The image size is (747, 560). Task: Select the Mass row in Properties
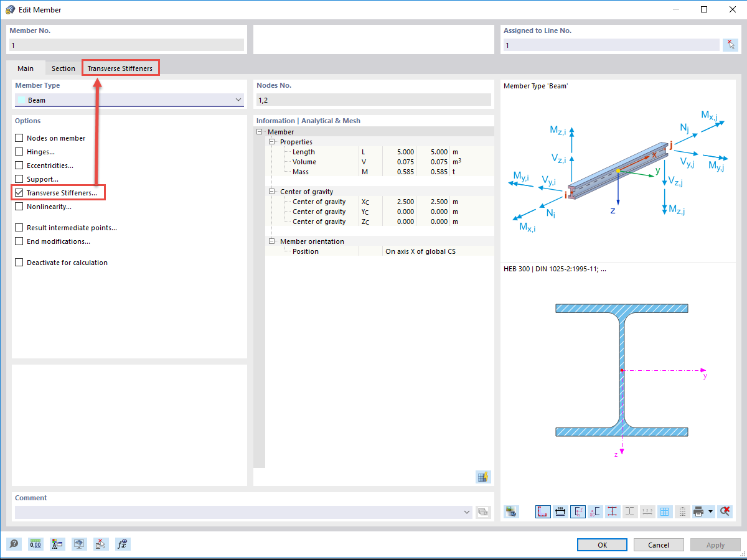[379, 172]
